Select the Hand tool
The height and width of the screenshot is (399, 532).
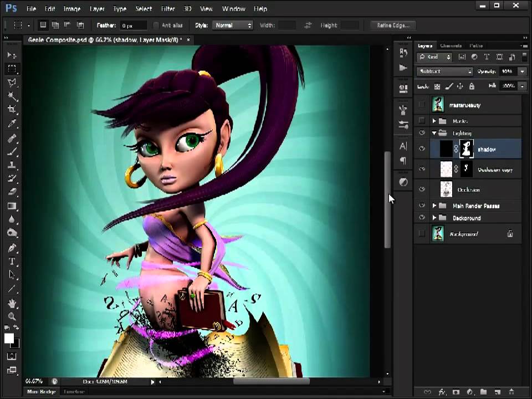12,303
